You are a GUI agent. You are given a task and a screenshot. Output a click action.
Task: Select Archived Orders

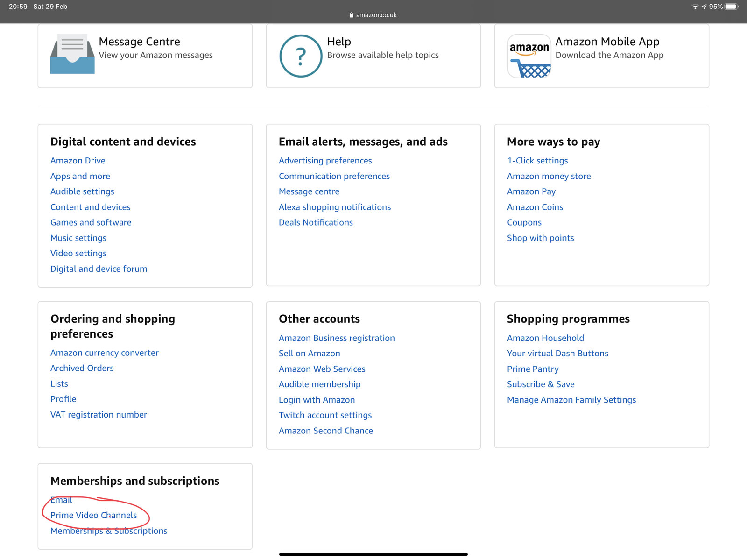tap(82, 368)
